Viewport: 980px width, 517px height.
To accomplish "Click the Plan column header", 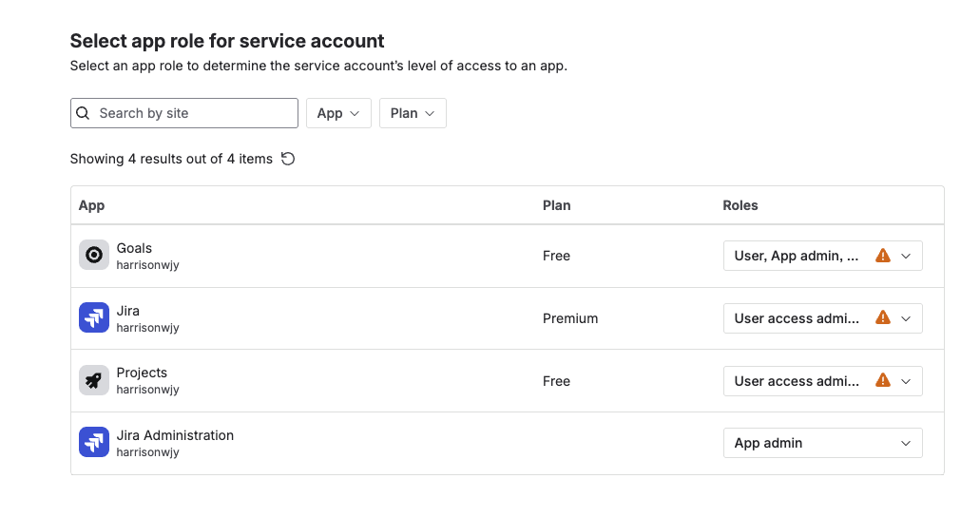I will point(556,205).
